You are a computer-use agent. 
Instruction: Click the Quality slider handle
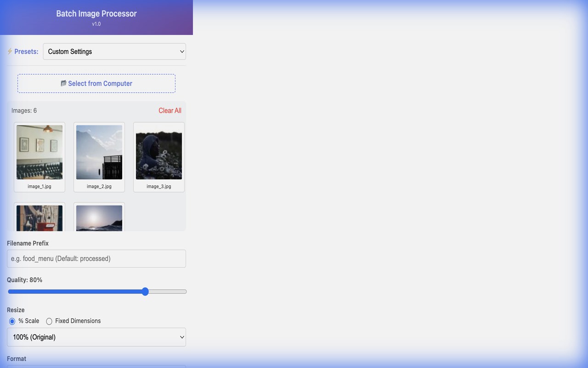[145, 292]
